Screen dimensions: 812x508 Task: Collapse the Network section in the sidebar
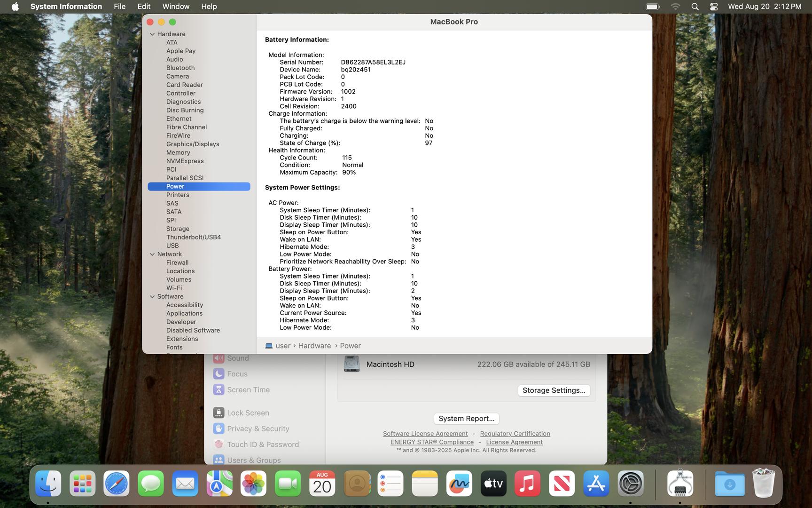(x=152, y=254)
